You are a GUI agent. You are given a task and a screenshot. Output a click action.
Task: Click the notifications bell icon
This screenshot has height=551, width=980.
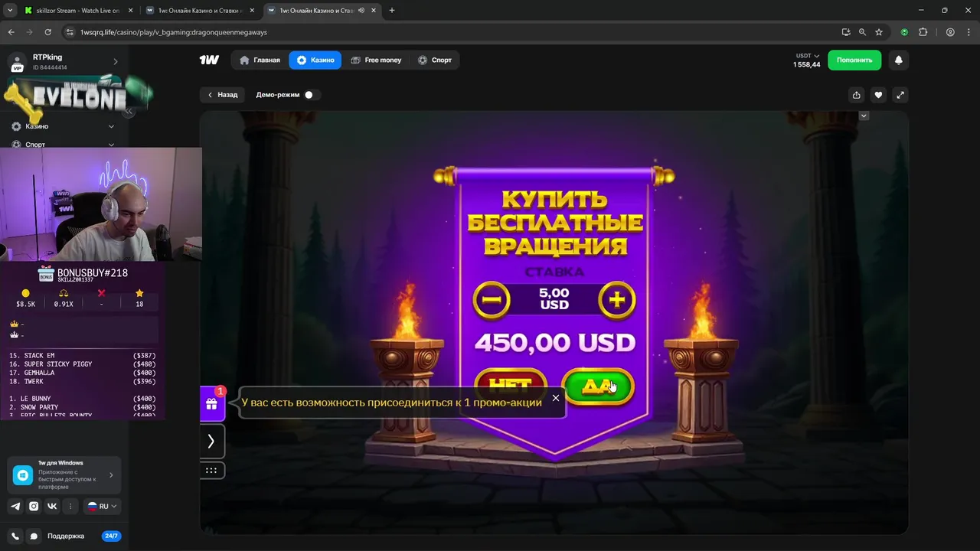[898, 60]
